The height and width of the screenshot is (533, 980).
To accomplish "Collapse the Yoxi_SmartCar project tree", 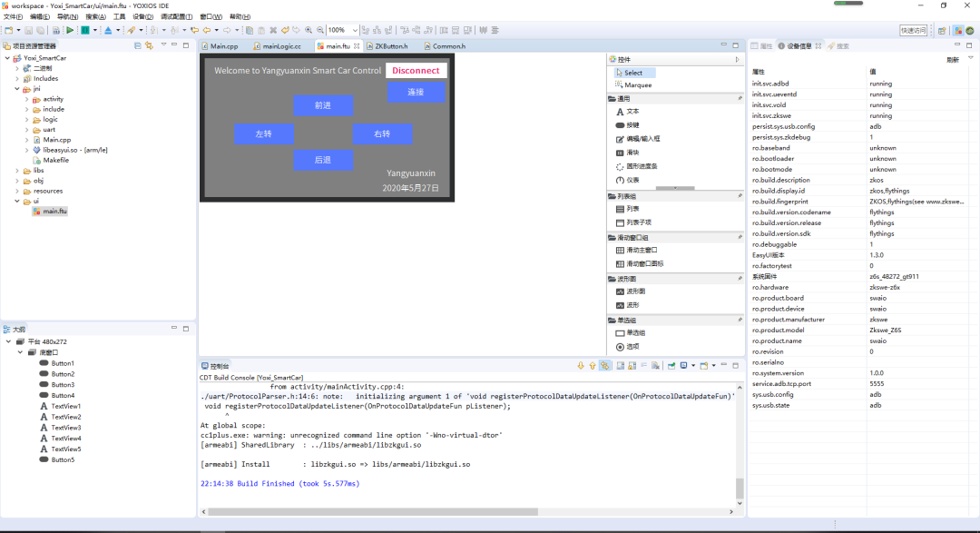I will click(7, 58).
